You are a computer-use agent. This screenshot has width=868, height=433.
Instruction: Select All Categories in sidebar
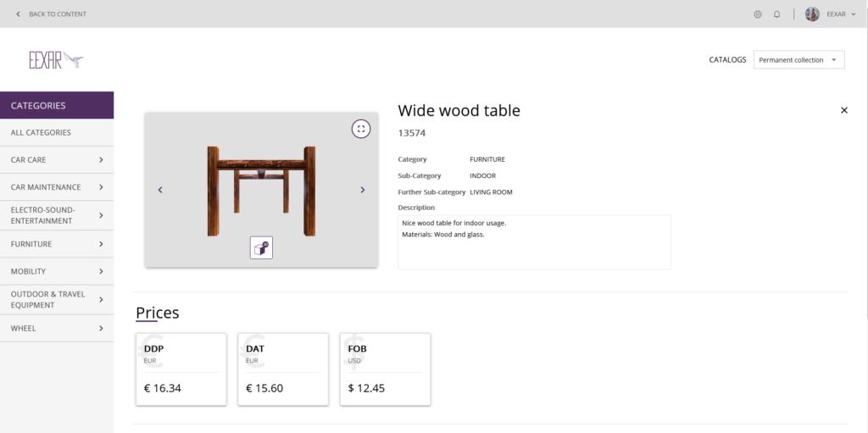57,133
